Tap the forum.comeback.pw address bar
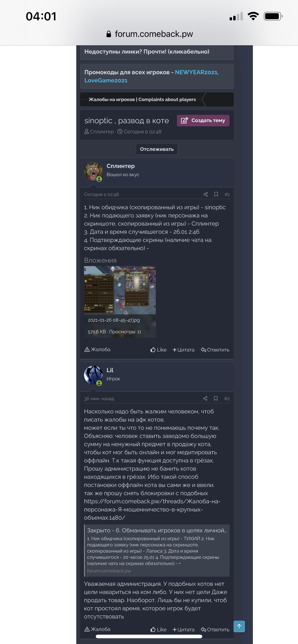Image resolution: width=298 pixels, height=644 pixels. click(x=149, y=34)
